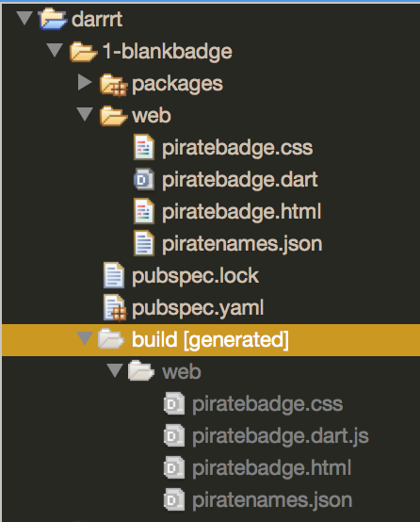Collapse the darrrt project root
This screenshot has height=522, width=420.
pos(24,18)
